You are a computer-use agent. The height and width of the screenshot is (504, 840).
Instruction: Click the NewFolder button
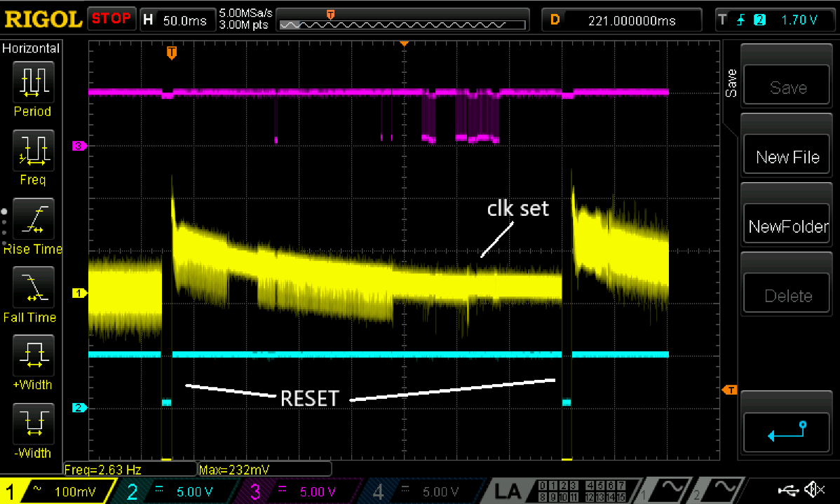[787, 226]
